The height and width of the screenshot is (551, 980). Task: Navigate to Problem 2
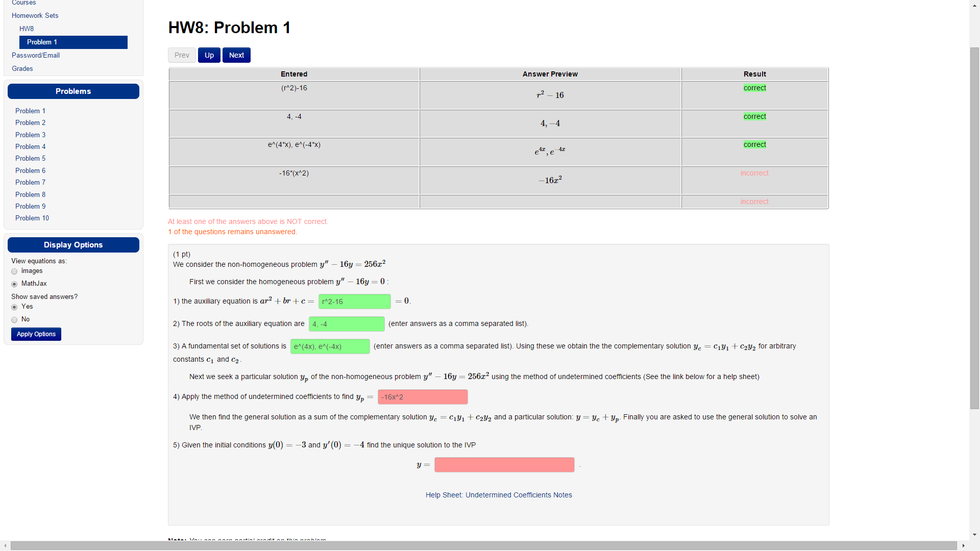[30, 122]
